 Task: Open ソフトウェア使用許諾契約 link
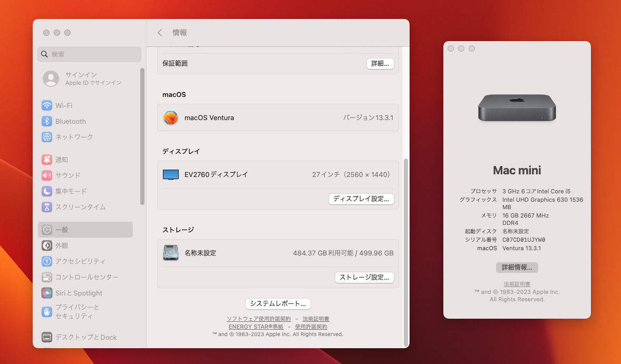pyautogui.click(x=259, y=319)
